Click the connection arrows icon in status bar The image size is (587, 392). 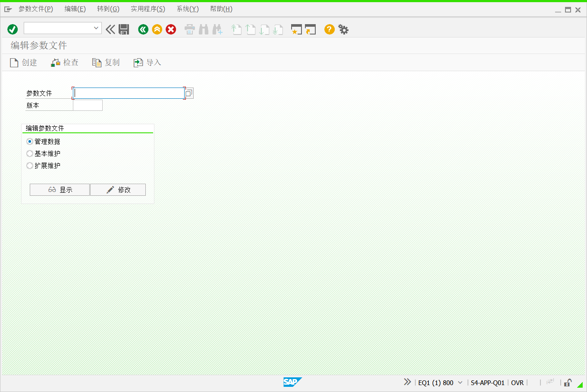[x=550, y=382]
